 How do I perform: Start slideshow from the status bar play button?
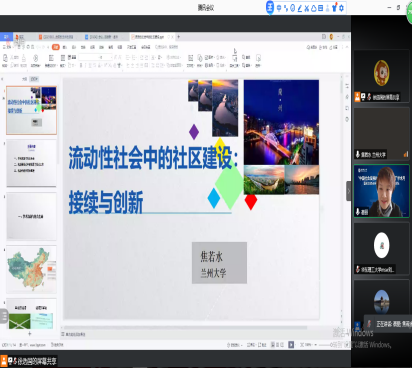click(291, 344)
